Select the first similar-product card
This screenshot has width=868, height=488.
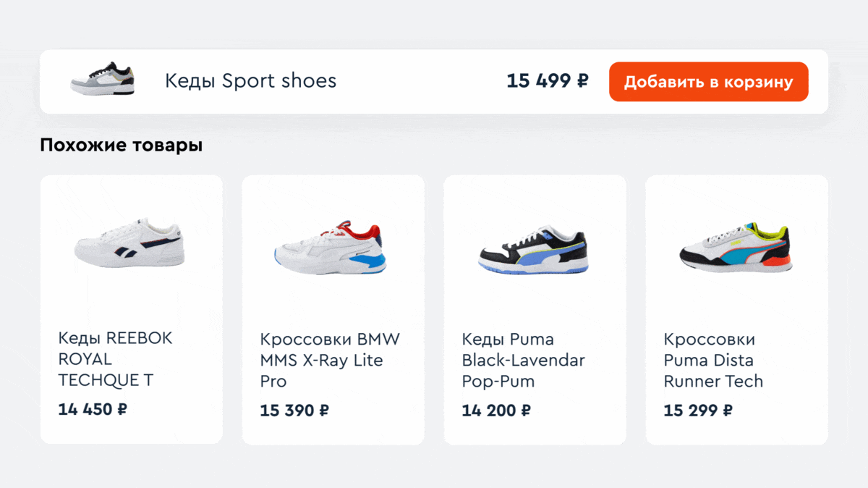coord(131,304)
